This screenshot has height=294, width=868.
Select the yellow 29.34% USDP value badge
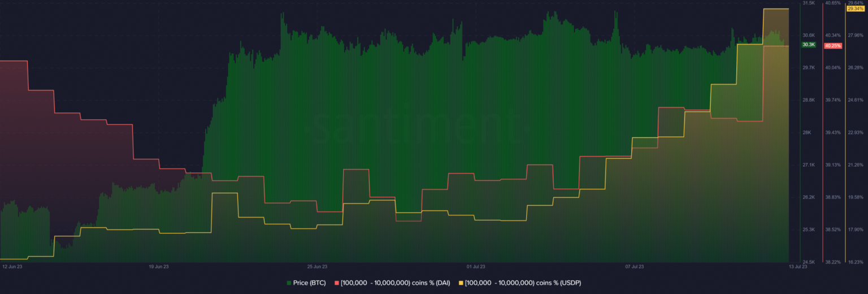click(x=854, y=8)
